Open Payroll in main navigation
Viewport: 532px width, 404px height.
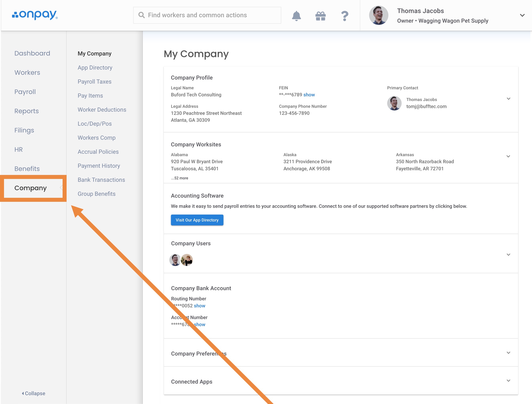[25, 92]
